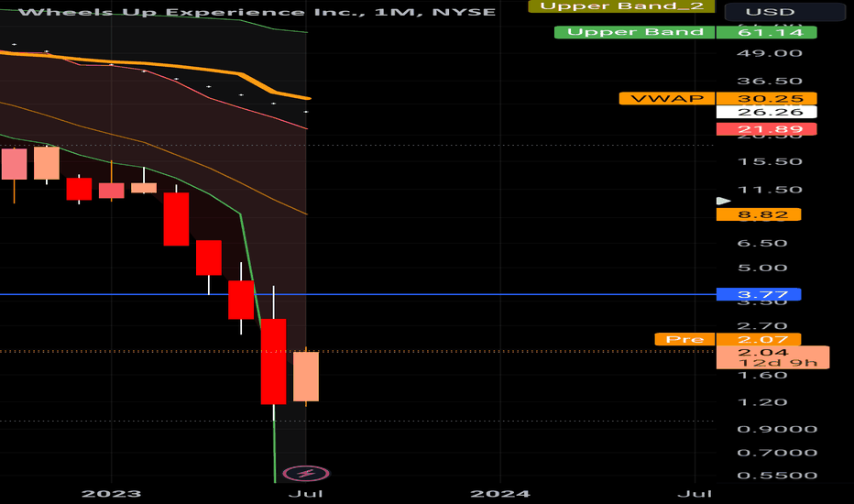Click the lightning bolt event icon

point(306,473)
